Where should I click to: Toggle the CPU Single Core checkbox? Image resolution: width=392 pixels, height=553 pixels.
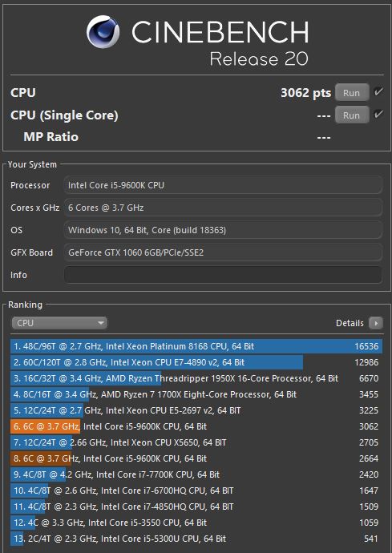(378, 115)
